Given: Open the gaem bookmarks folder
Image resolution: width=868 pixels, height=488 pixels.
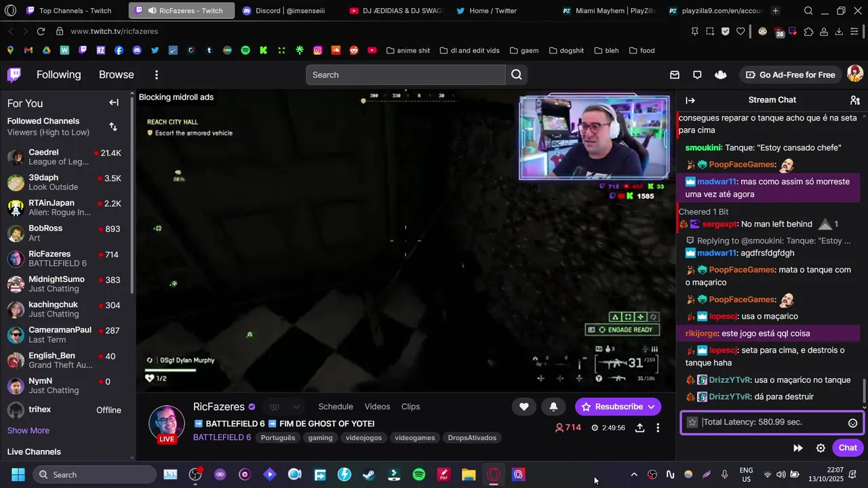Looking at the screenshot, I should click(x=524, y=50).
